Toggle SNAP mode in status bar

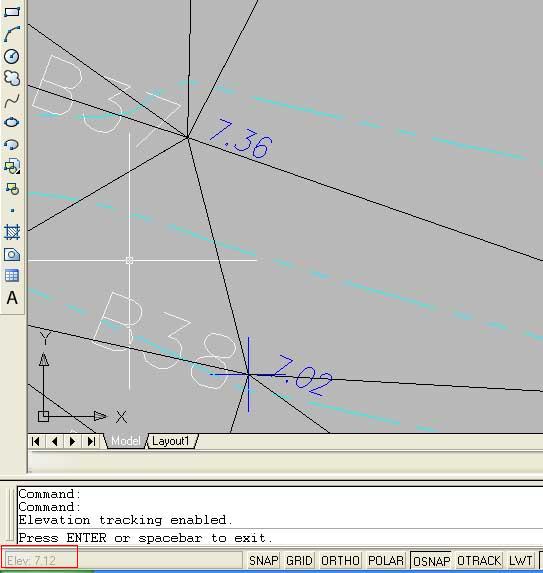[263, 561]
